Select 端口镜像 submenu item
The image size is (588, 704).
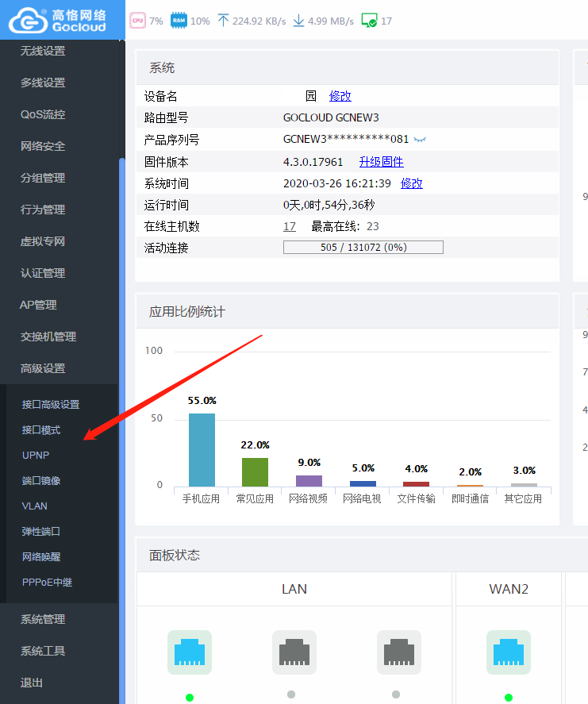40,481
